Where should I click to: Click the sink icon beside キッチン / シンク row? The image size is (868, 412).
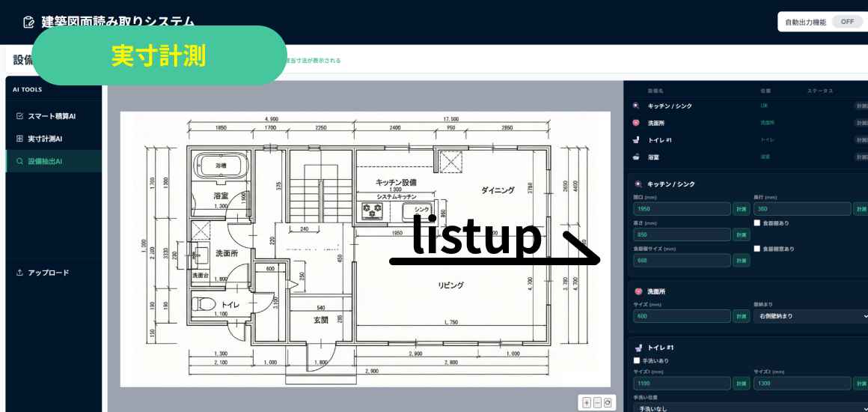coord(637,106)
